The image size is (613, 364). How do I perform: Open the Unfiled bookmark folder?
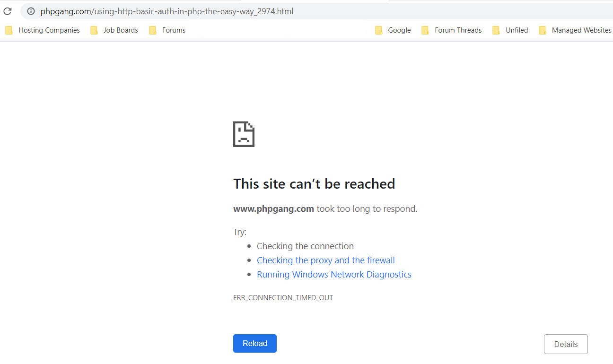point(510,30)
